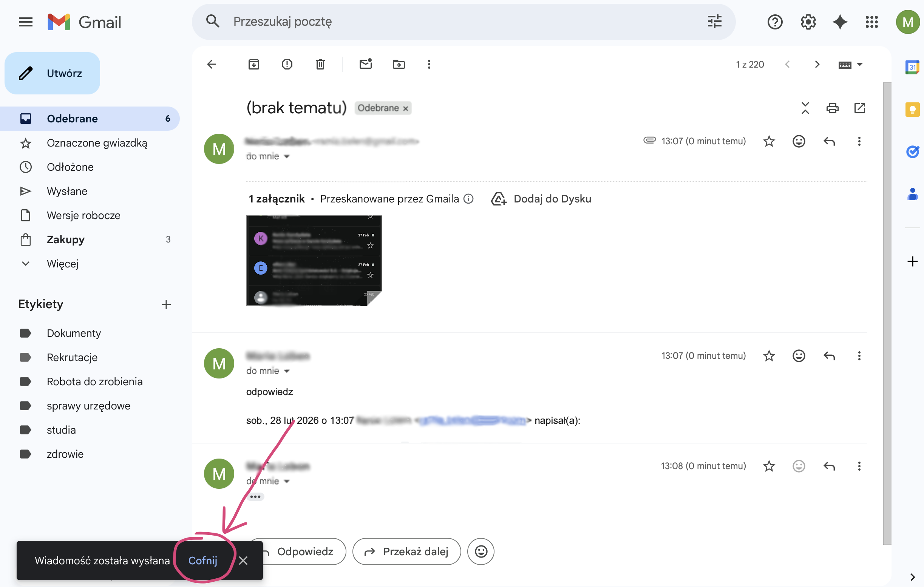Remove the Odebrane label from the subject

click(406, 108)
